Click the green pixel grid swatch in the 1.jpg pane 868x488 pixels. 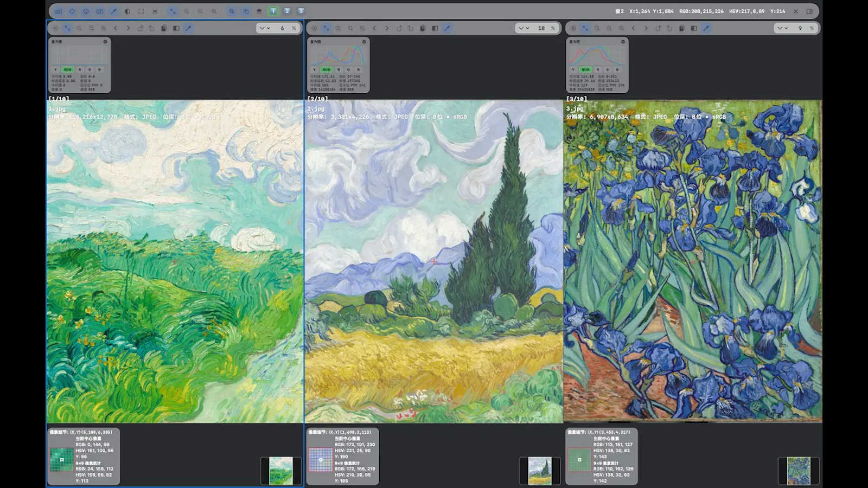[61, 459]
